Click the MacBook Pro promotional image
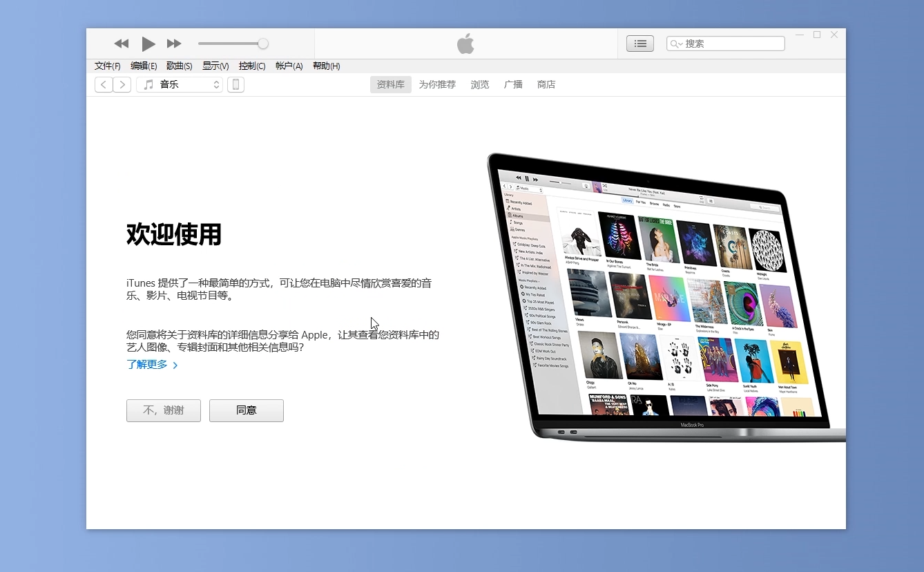 pyautogui.click(x=666, y=297)
